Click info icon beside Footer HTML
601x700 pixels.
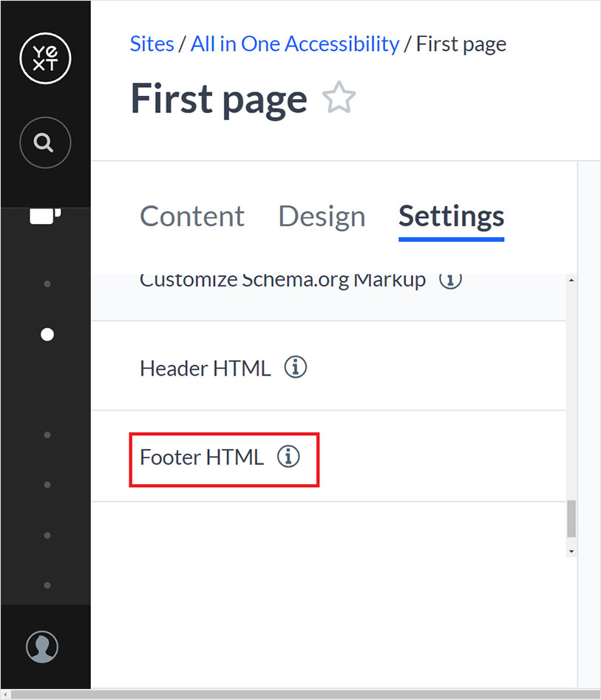pyautogui.click(x=289, y=457)
